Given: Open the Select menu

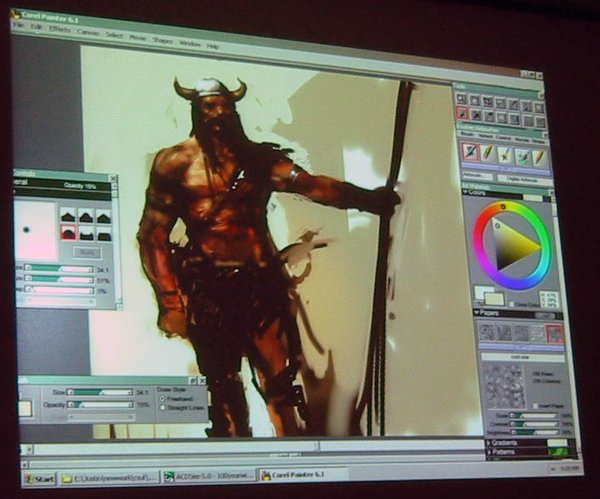Looking at the screenshot, I should pos(114,35).
